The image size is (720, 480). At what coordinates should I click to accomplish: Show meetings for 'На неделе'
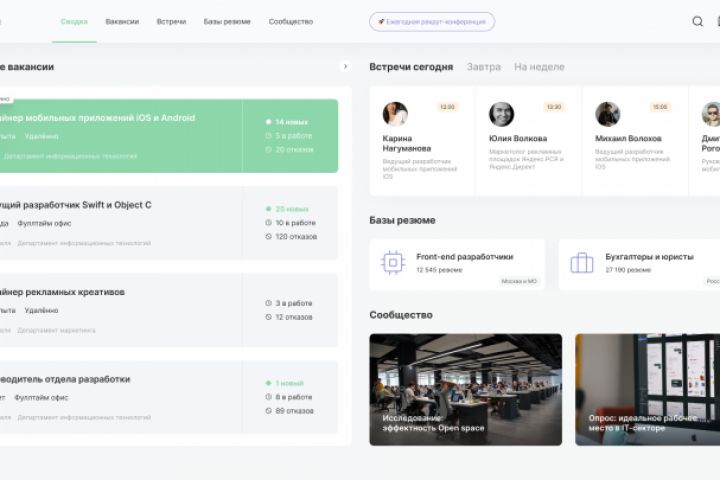coord(539,67)
